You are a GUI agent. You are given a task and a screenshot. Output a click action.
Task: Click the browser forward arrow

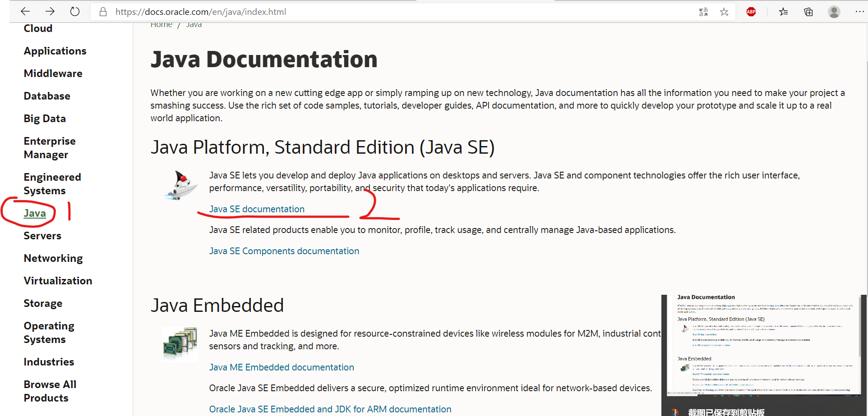pos(50,12)
